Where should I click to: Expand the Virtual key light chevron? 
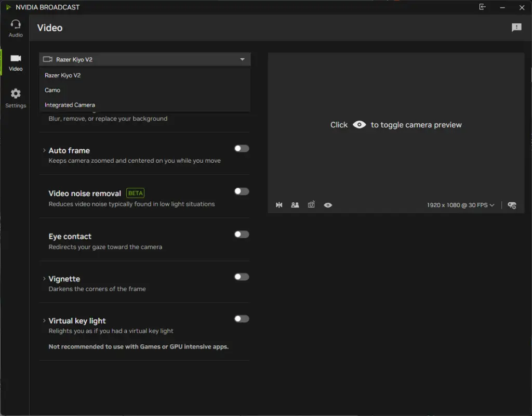pos(44,321)
